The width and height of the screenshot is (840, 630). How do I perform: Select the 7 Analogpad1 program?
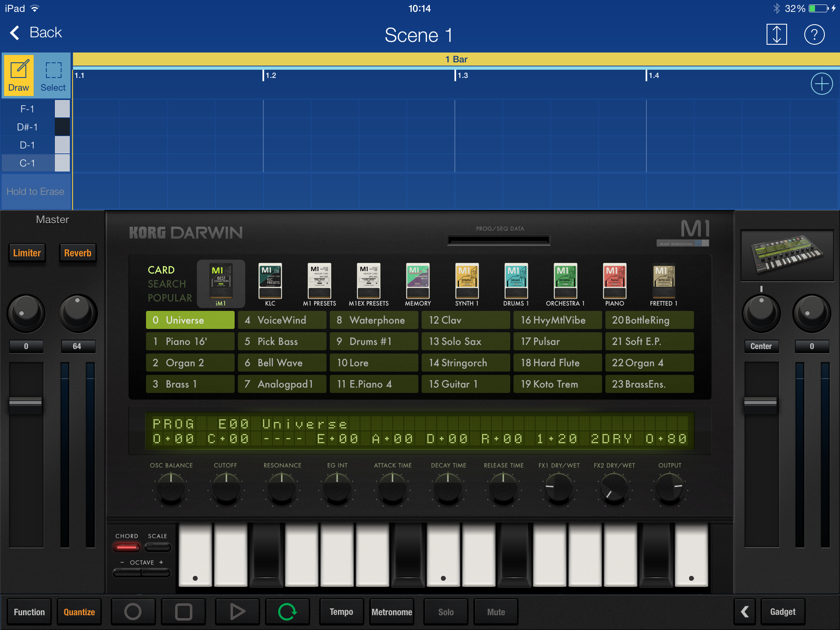pos(282,384)
